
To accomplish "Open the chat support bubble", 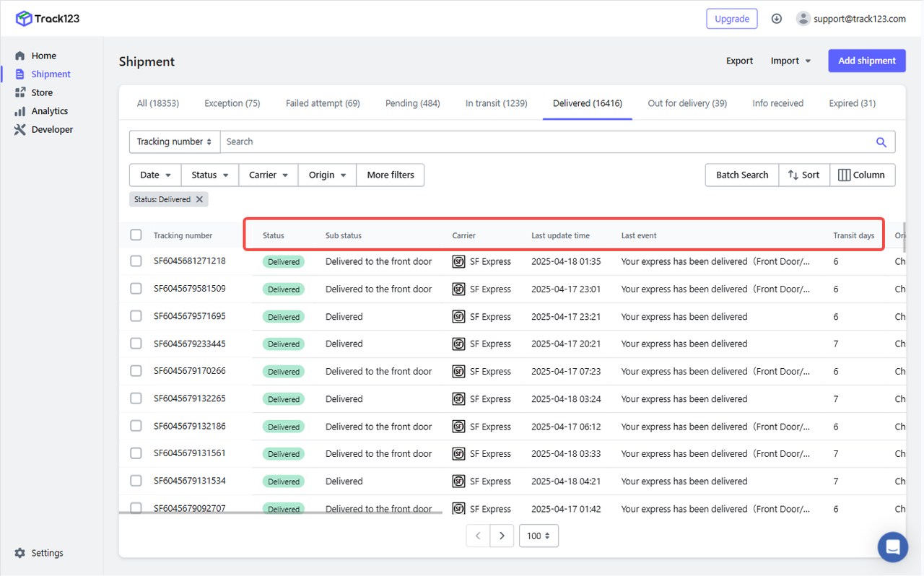I will click(892, 546).
